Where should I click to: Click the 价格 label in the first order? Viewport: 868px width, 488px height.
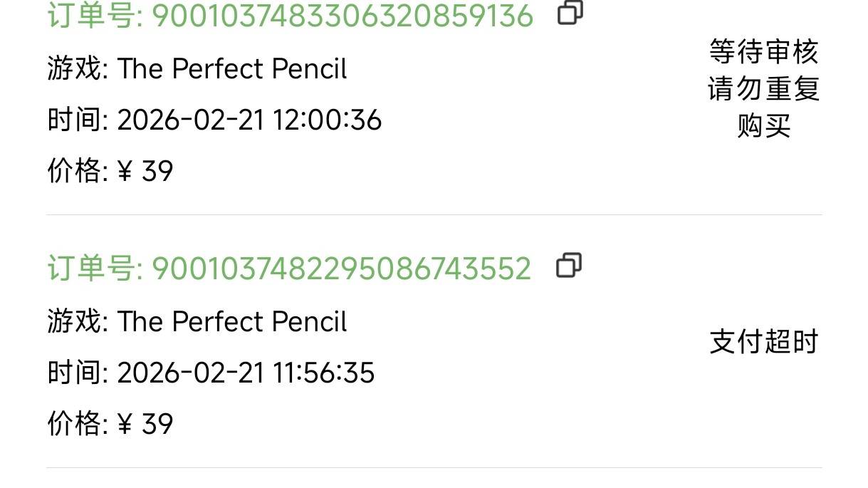pos(75,172)
